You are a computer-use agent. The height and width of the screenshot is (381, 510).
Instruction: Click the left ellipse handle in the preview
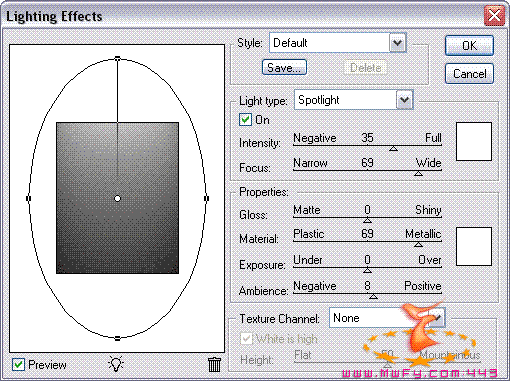pos(28,198)
